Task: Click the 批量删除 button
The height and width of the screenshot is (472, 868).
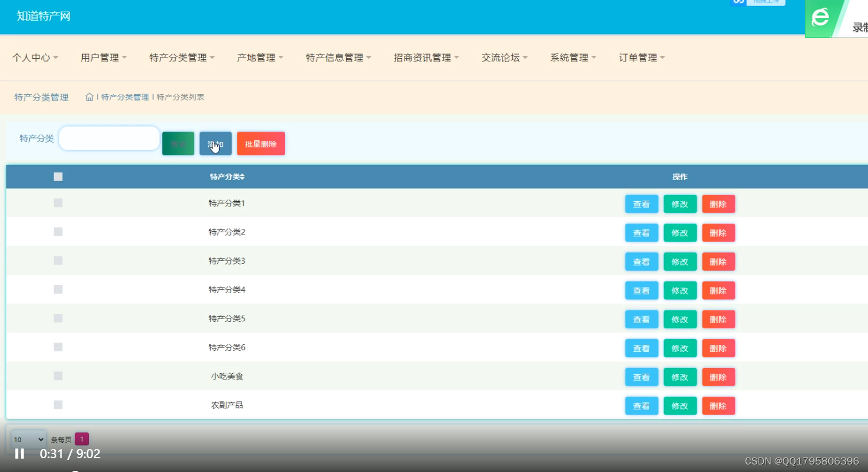Action: tap(261, 144)
